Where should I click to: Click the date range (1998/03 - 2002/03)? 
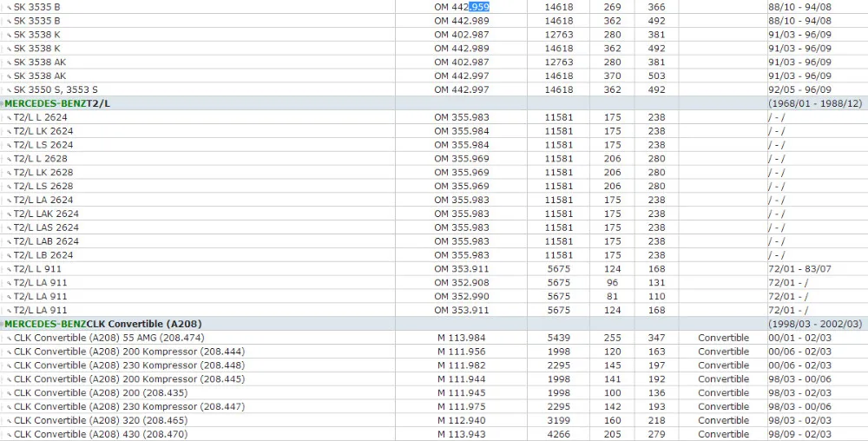[x=815, y=324]
